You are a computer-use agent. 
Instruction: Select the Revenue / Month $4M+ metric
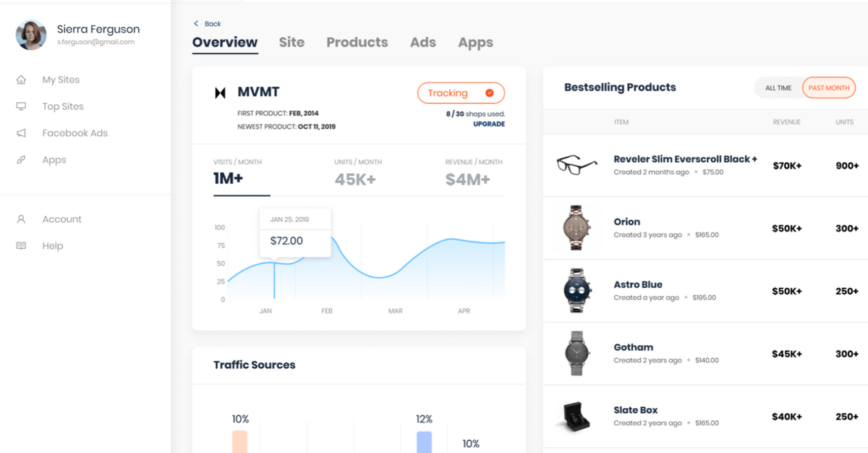click(474, 173)
